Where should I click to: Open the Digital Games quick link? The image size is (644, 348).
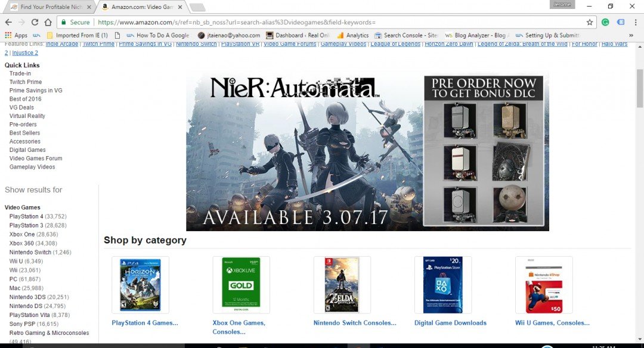point(27,150)
